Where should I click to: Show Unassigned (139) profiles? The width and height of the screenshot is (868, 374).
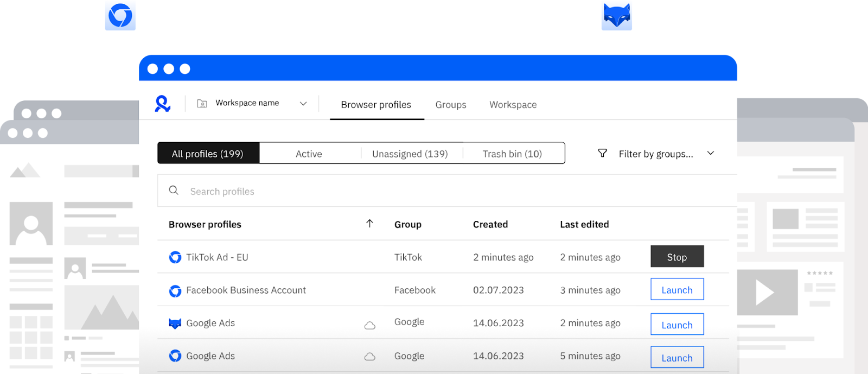click(x=410, y=154)
